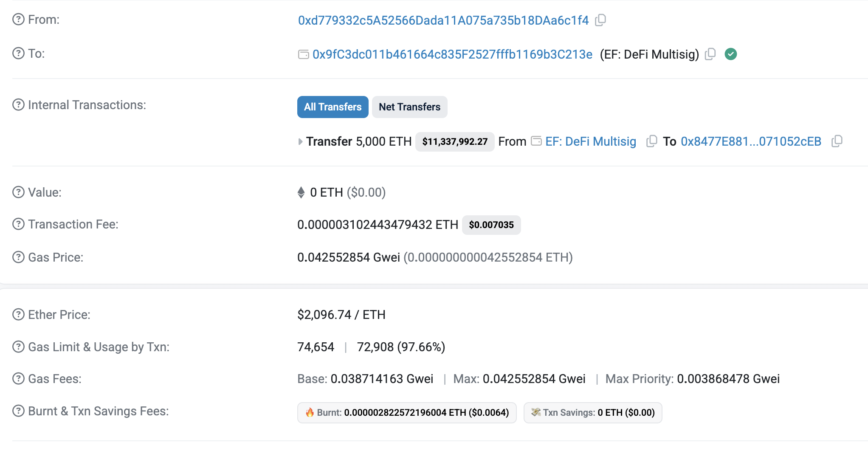Click the Txn Savings badge

pyautogui.click(x=593, y=412)
